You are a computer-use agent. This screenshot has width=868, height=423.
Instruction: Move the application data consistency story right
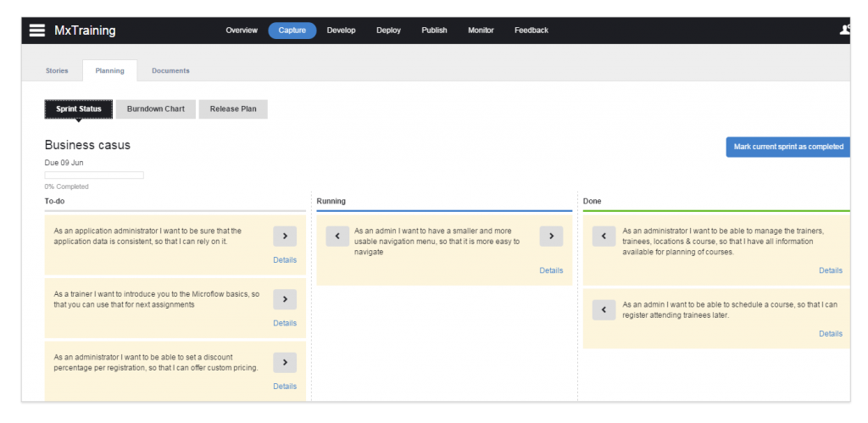click(x=285, y=236)
